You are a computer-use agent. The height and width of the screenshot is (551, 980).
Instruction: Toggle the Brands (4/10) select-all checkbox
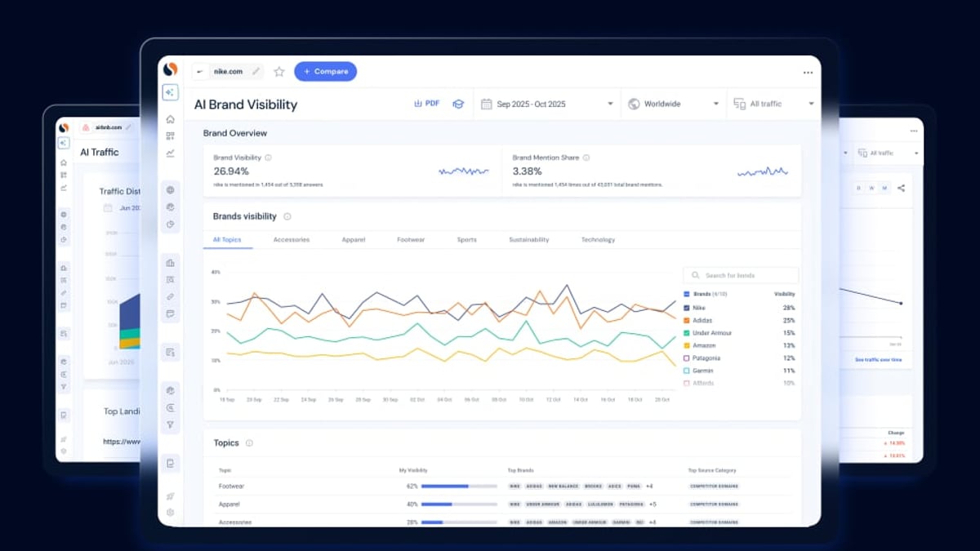pyautogui.click(x=685, y=294)
